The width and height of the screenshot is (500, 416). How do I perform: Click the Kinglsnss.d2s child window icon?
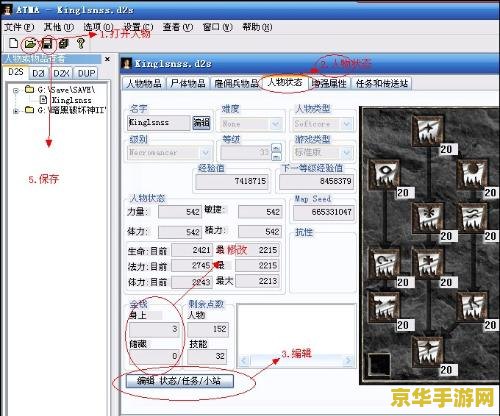[x=126, y=63]
